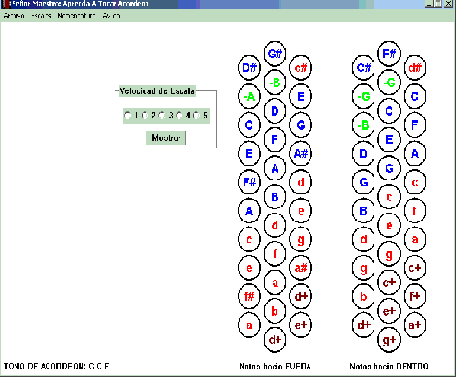458x377 pixels.
Task: Click the Velocidad de Escala label
Action: [x=157, y=91]
